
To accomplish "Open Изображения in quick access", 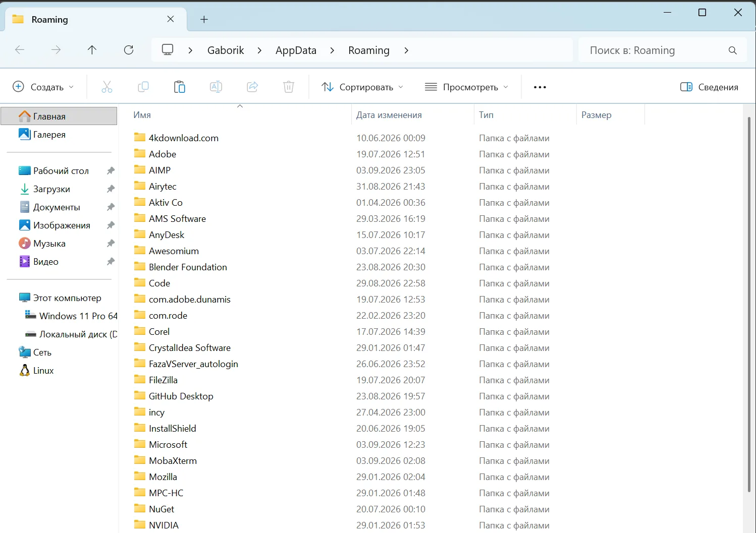I will (62, 225).
